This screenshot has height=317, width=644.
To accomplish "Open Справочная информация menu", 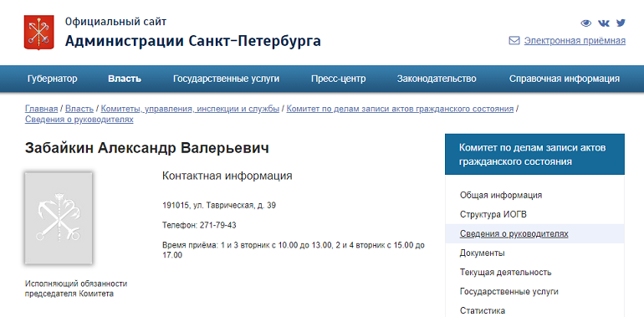I will [565, 79].
